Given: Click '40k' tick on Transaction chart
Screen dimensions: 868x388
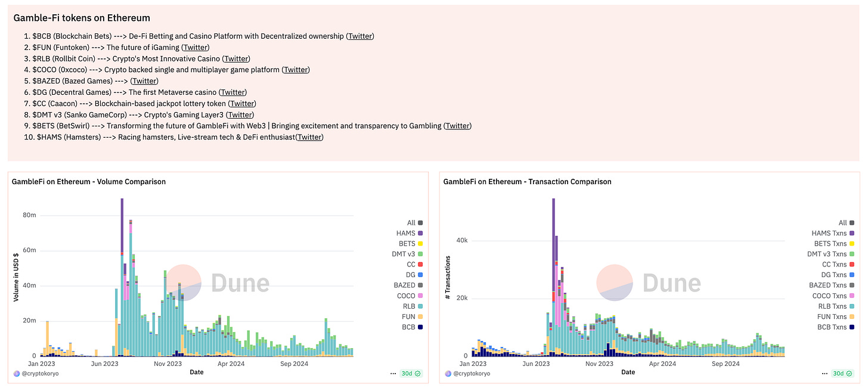Looking at the screenshot, I should (463, 240).
